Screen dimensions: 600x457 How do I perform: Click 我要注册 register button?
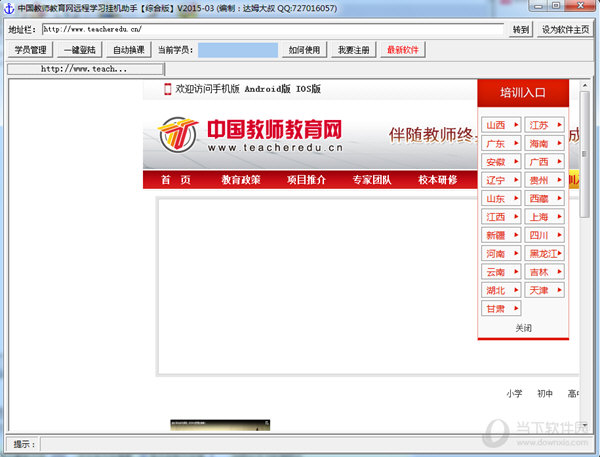(354, 50)
